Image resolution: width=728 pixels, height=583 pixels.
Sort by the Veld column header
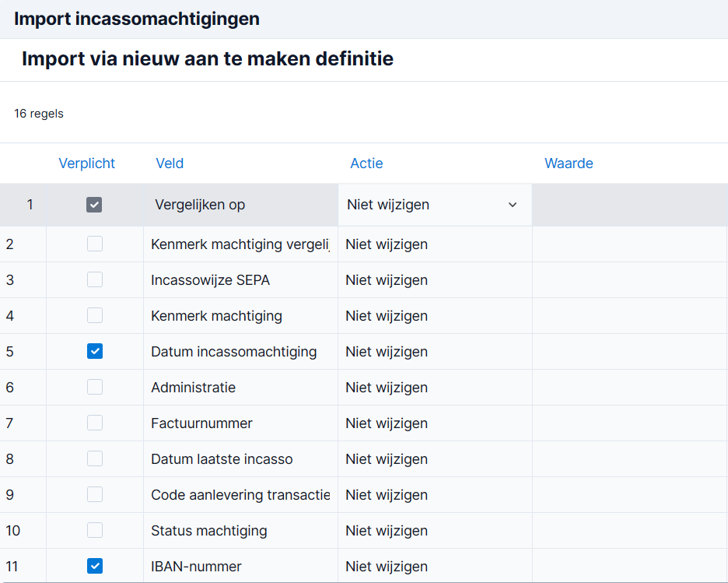[170, 163]
